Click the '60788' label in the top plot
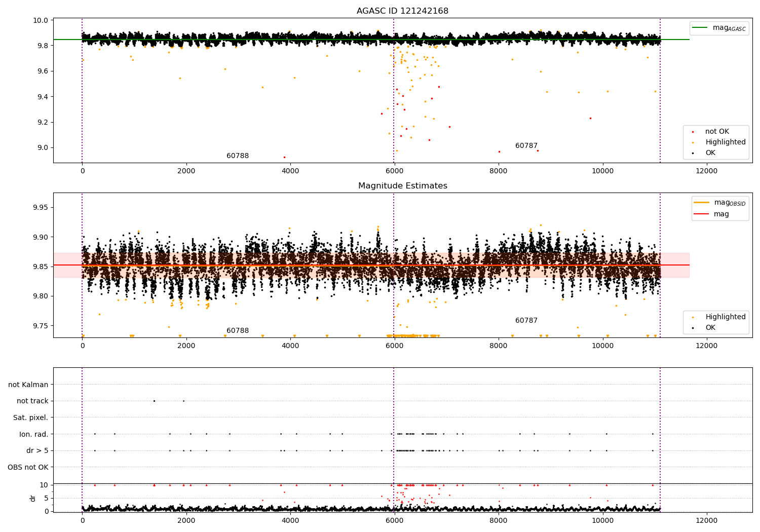Viewport: 760px width, 532px height. pyautogui.click(x=238, y=156)
